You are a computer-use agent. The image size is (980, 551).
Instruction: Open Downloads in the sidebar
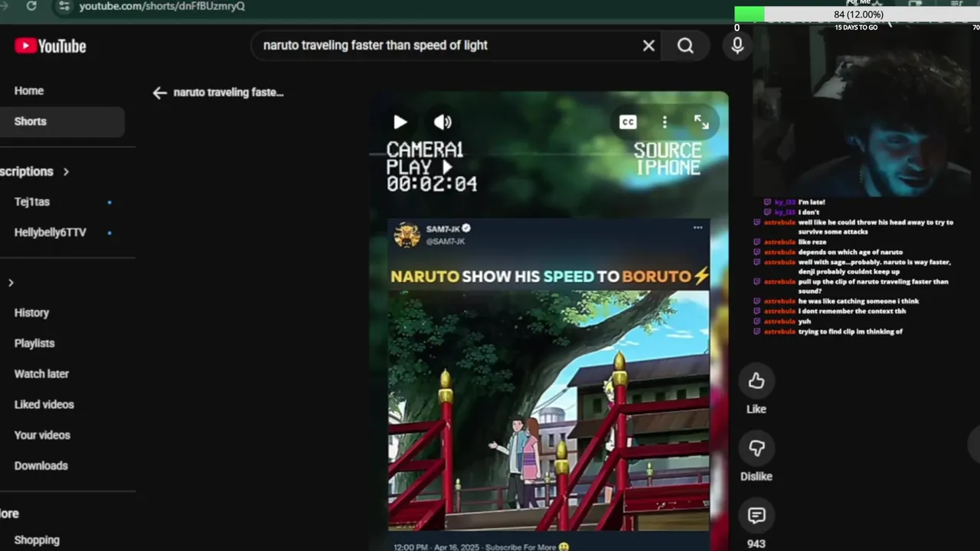[41, 465]
